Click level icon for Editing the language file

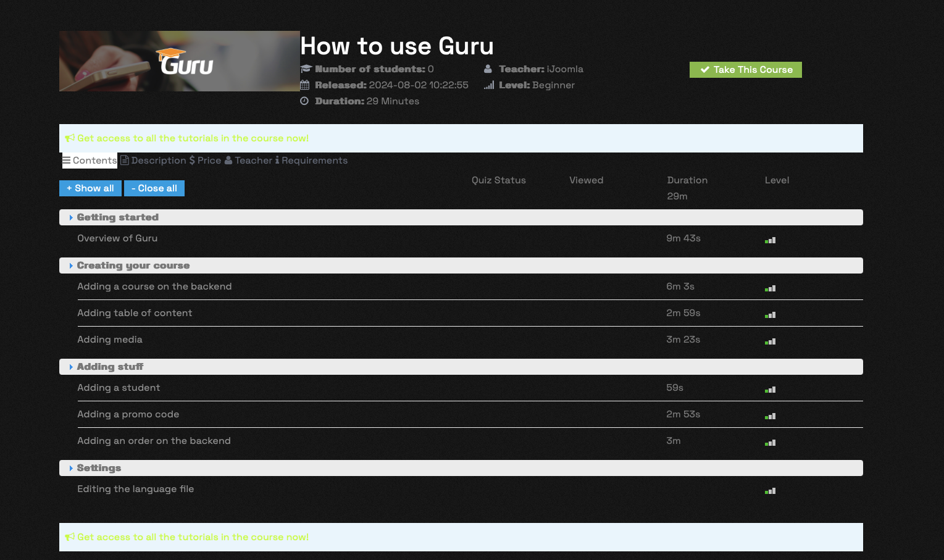pyautogui.click(x=770, y=491)
